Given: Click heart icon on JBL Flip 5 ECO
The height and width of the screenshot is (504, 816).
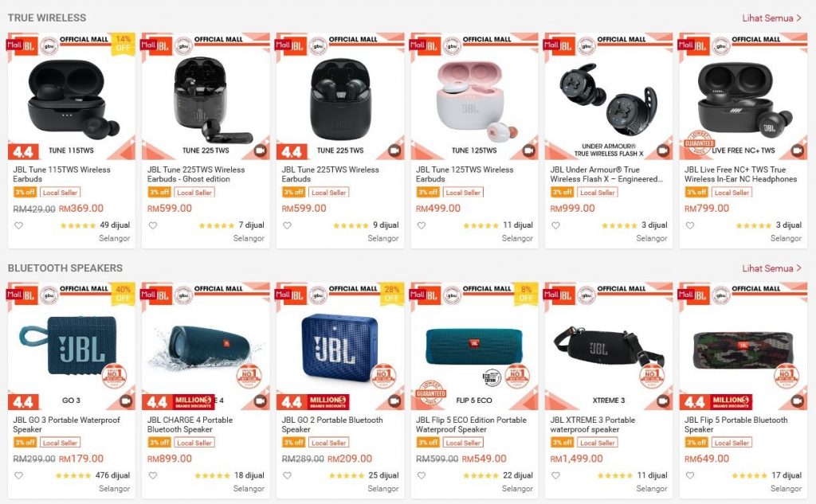Looking at the screenshot, I should click(422, 475).
